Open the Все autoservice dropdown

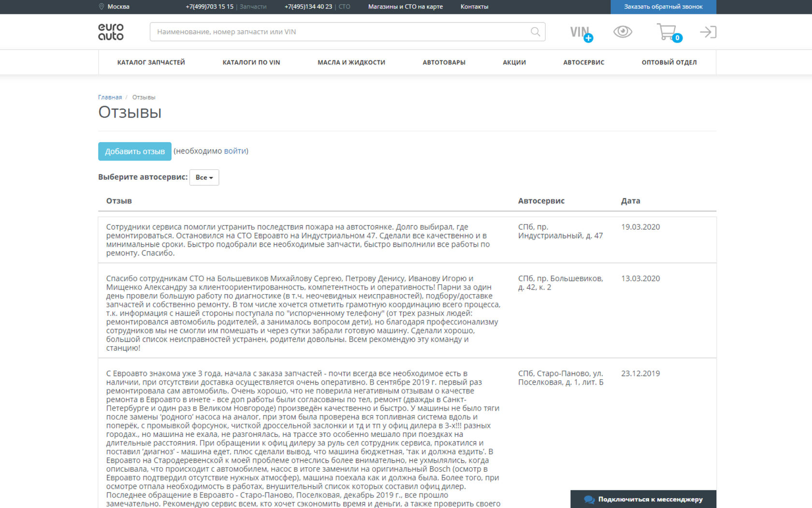tap(204, 178)
